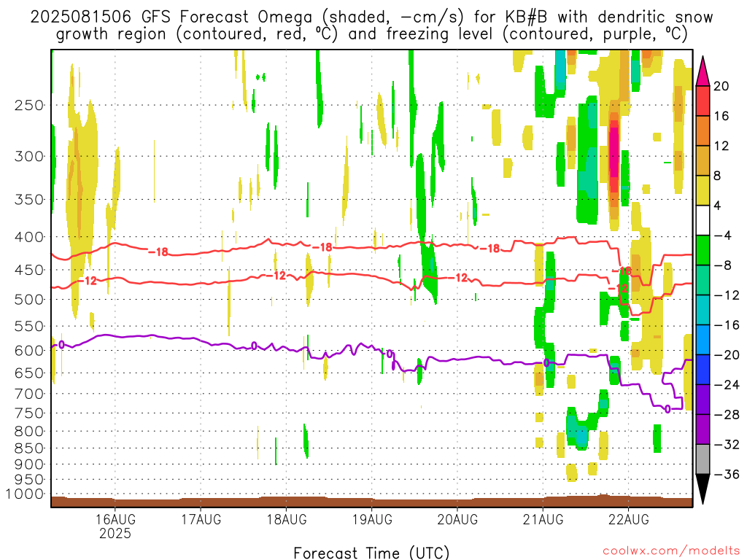Image resolution: width=747 pixels, height=560 pixels.
Task: Click the 600 pressure level label
Action: pyautogui.click(x=29, y=351)
